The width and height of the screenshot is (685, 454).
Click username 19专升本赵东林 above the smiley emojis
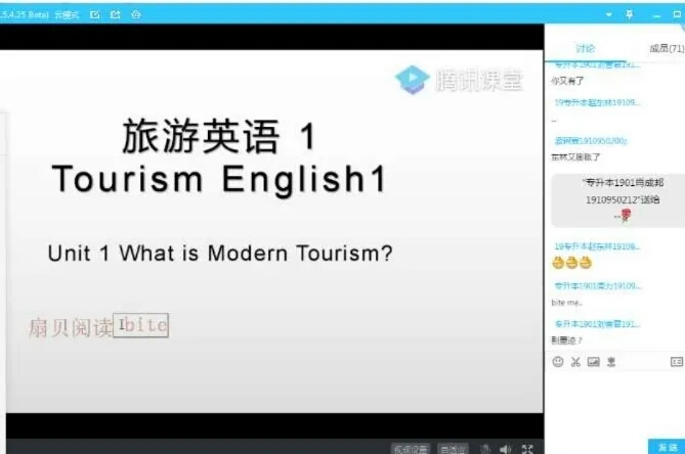pyautogui.click(x=597, y=246)
